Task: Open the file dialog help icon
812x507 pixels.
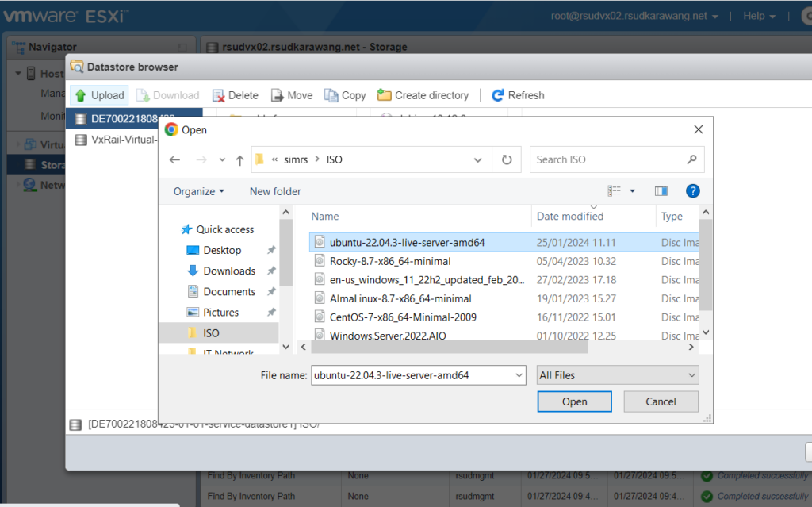Action: (x=692, y=191)
